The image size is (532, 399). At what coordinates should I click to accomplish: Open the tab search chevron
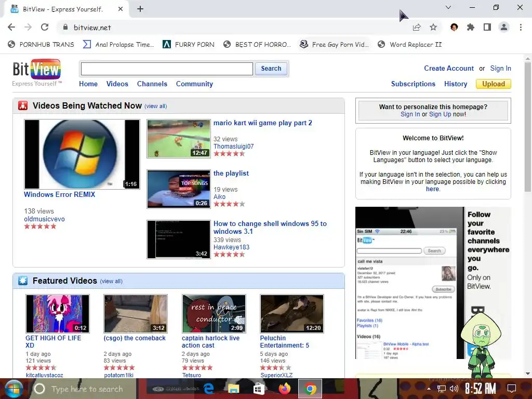point(448,7)
